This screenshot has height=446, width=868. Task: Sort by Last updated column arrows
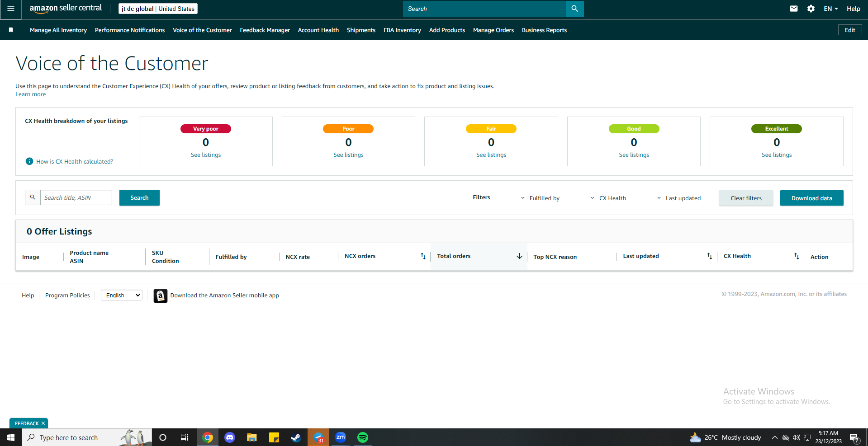709,256
